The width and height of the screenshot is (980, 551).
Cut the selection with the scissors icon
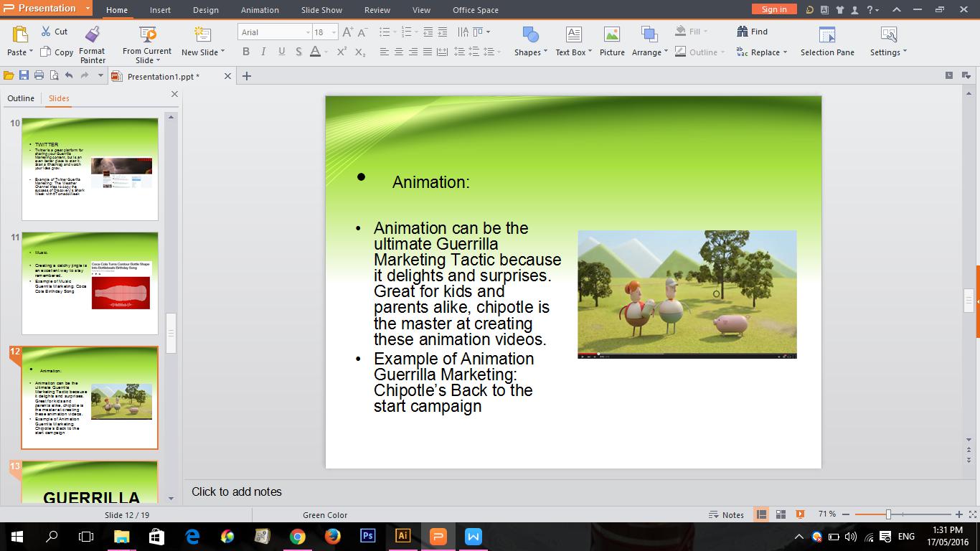(46, 32)
